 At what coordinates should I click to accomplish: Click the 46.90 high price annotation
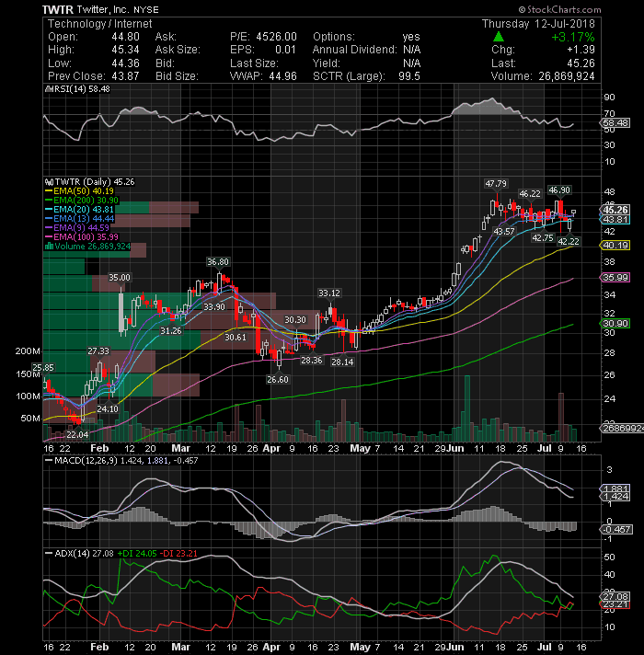(559, 190)
